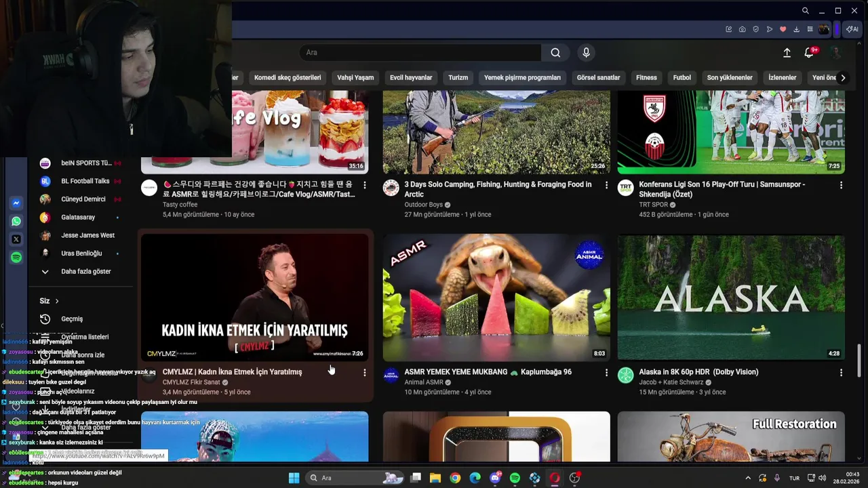Add page to bookmarks heart icon

(783, 29)
